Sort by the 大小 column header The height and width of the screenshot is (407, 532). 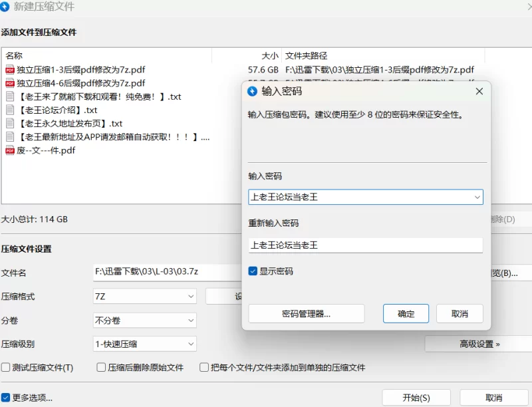[x=247, y=56]
